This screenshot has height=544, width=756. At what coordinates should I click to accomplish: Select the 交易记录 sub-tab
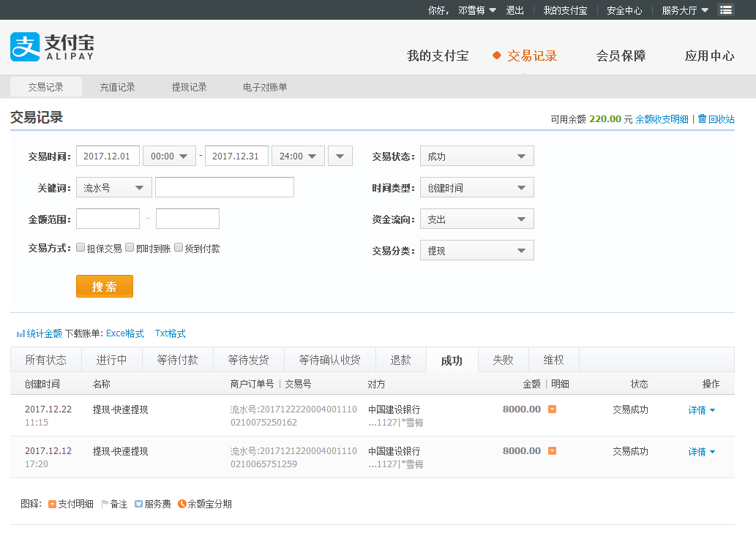(x=46, y=87)
